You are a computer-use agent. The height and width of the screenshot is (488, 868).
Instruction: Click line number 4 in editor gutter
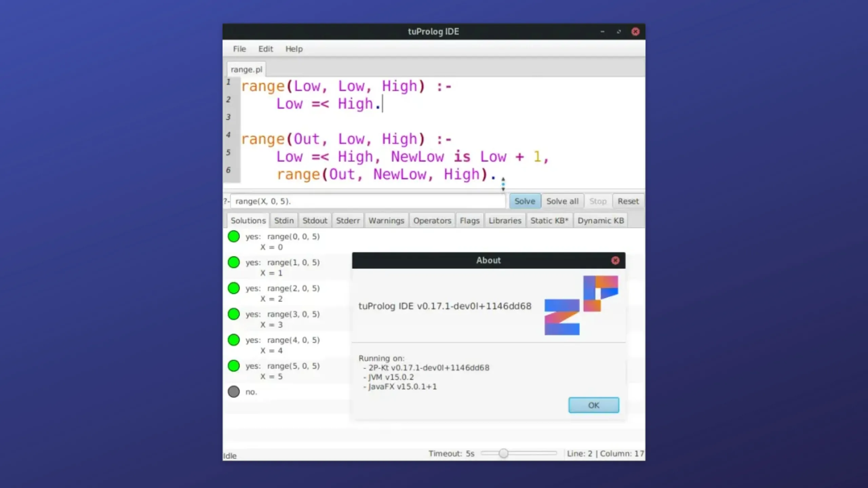coord(229,135)
